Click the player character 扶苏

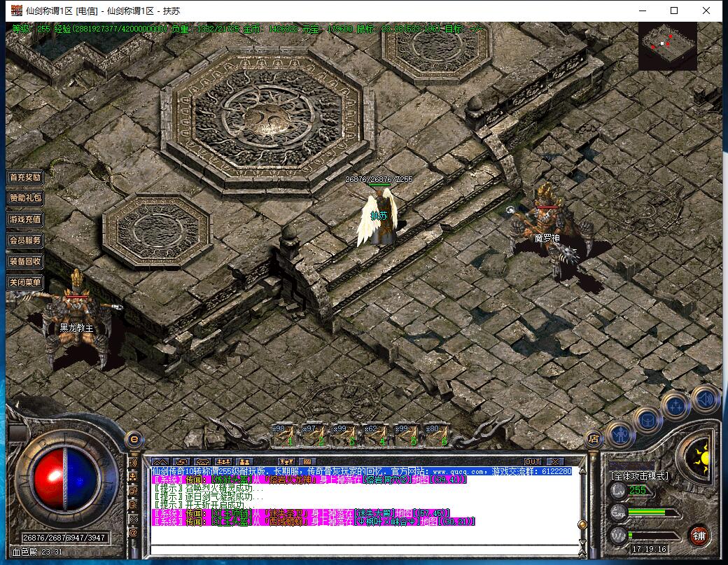pyautogui.click(x=379, y=218)
